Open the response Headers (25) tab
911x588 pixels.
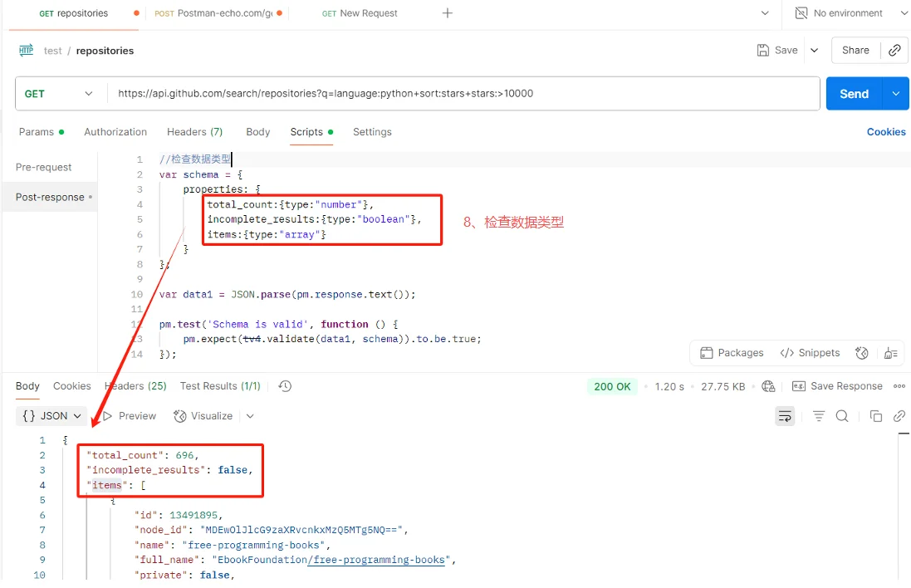(x=135, y=386)
